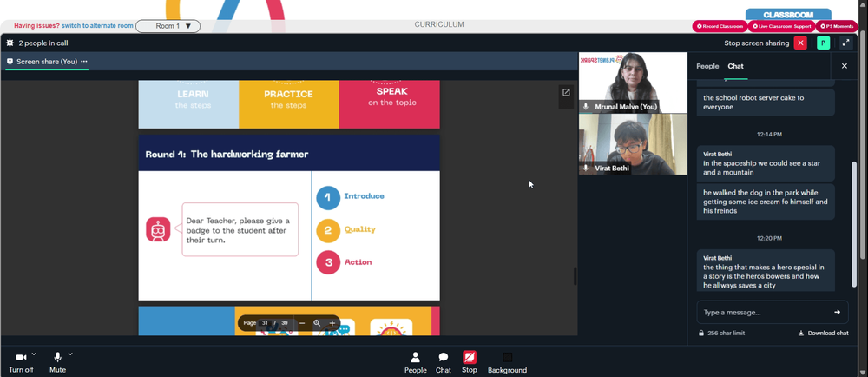
Task: Click the green P avatar icon
Action: pos(823,43)
